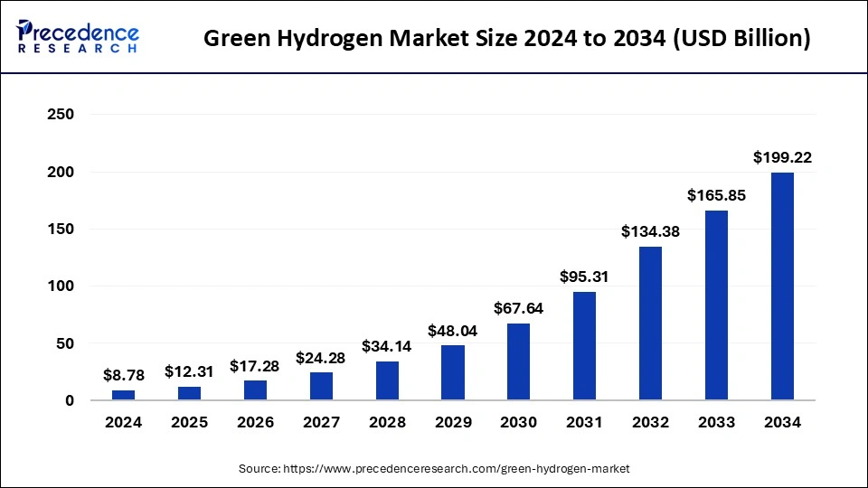
Task: Select the 2032 bar in the chart
Action: (650, 324)
